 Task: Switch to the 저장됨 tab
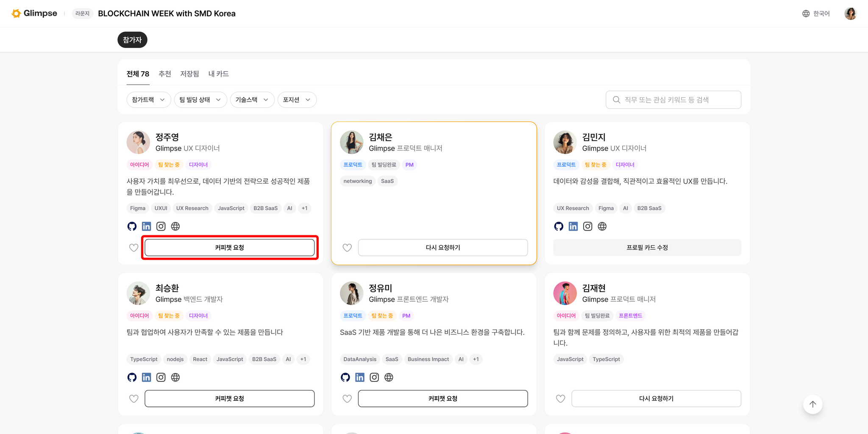pos(189,74)
